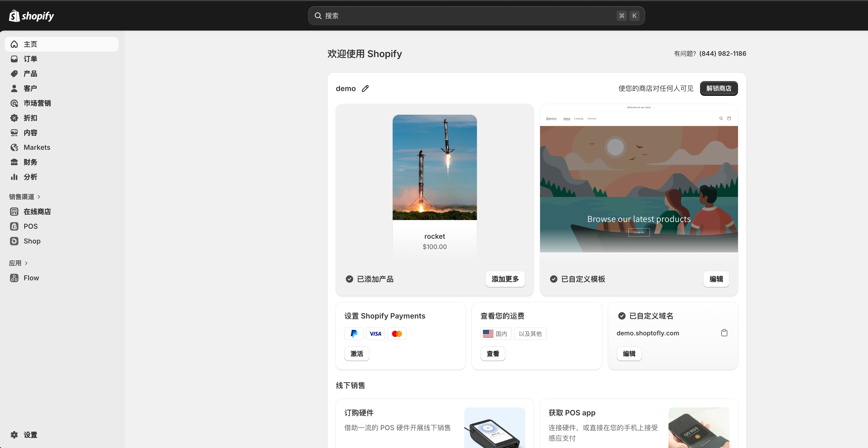The image size is (868, 448).
Task: Click the POS bag icon in sidebar
Action: [14, 226]
